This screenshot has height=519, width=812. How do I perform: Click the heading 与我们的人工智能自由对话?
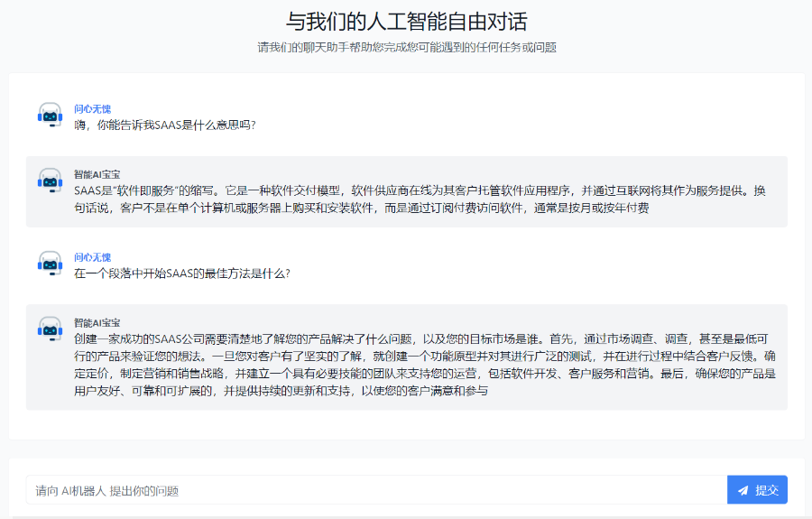pos(407,22)
